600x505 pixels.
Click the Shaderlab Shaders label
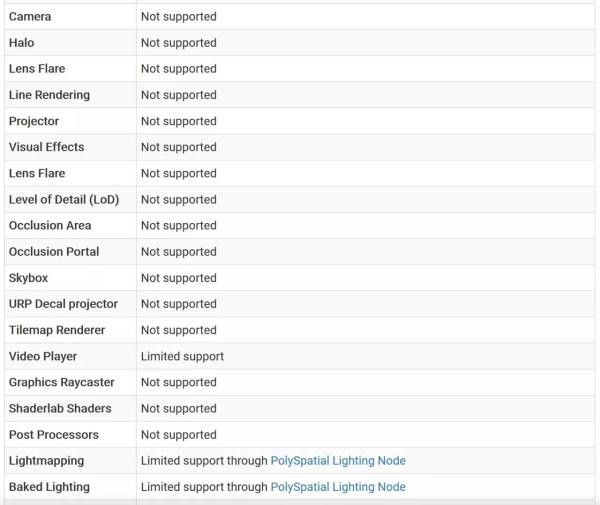pyautogui.click(x=60, y=408)
